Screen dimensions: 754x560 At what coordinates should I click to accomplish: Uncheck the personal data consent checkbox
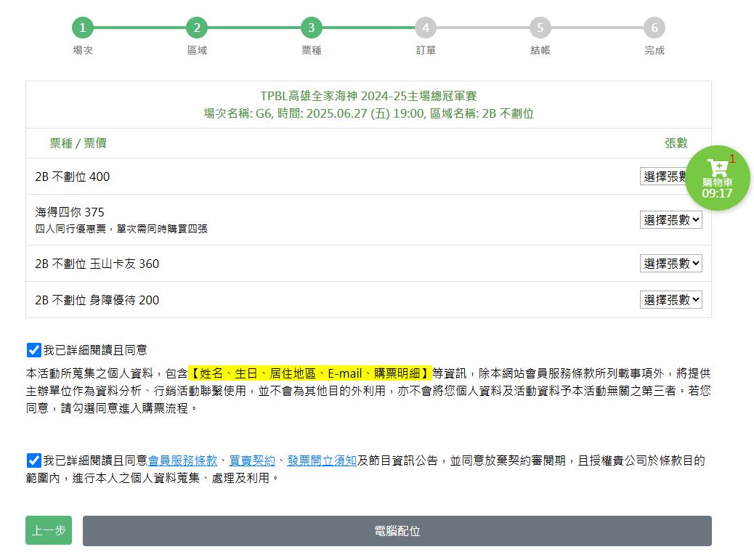tap(33, 350)
